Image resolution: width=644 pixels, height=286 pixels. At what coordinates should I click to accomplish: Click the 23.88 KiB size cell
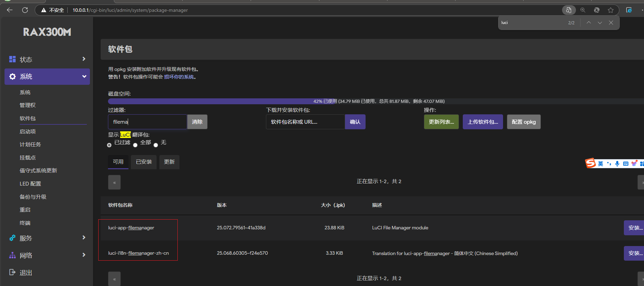click(x=334, y=228)
